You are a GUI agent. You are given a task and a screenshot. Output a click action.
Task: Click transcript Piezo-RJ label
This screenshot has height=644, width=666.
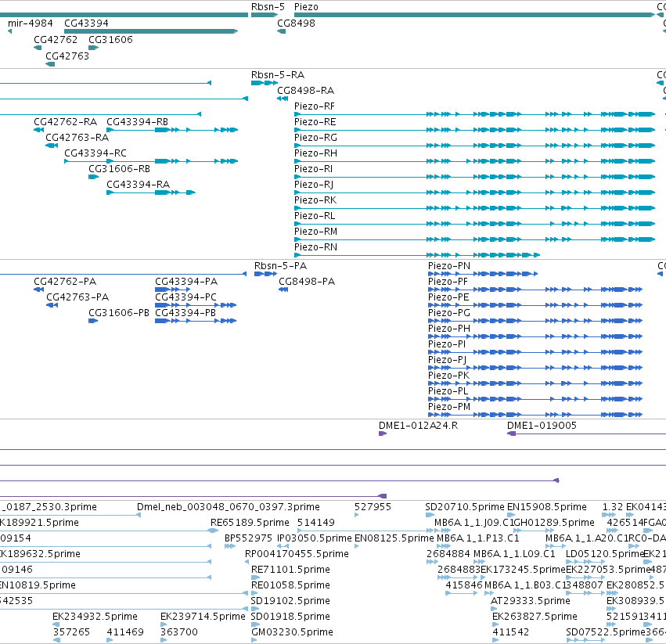(x=314, y=185)
